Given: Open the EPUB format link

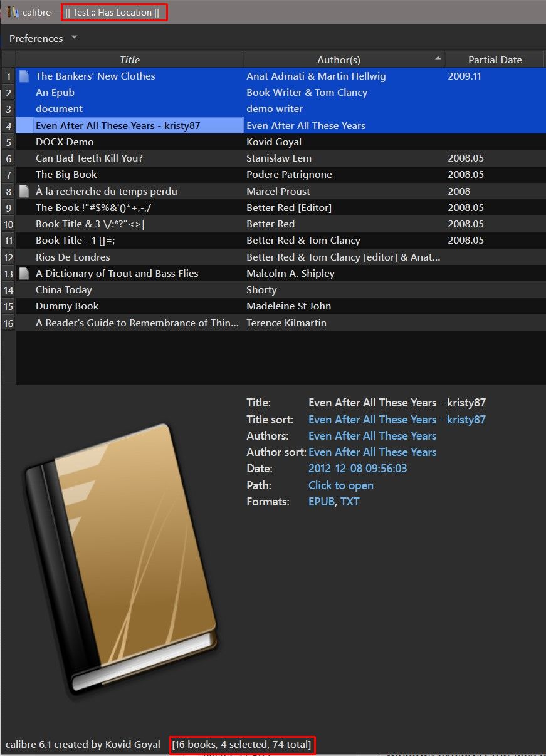Looking at the screenshot, I should [321, 502].
